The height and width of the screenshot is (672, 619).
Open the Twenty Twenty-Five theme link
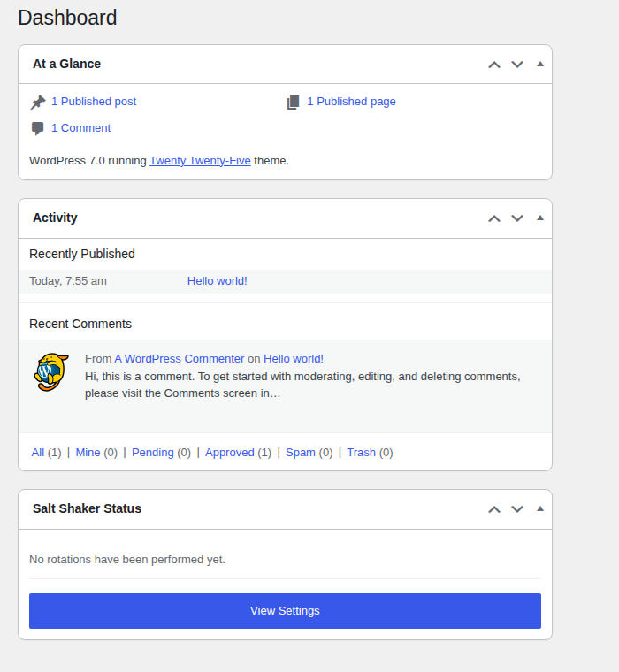coord(200,161)
